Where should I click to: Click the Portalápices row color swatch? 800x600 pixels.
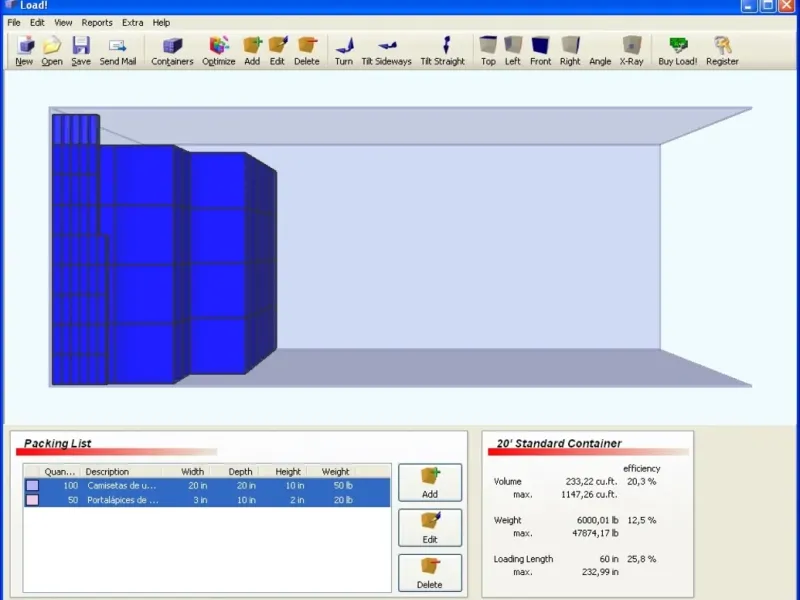[32, 500]
